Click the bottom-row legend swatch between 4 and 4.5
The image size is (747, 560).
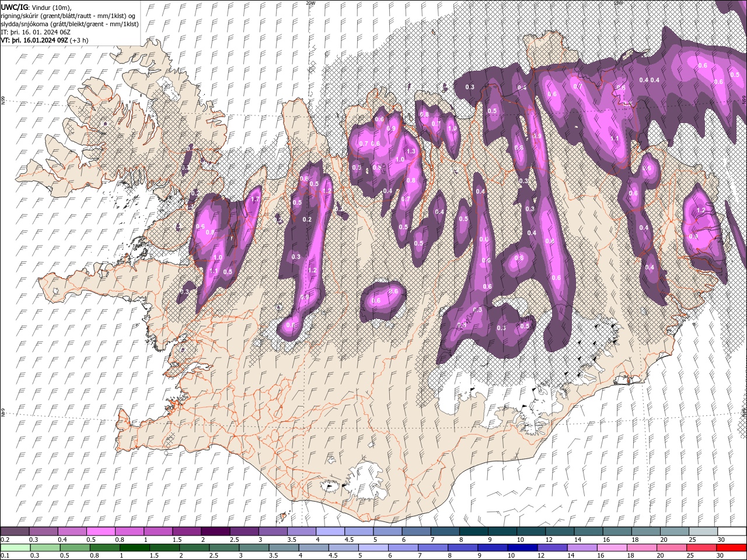point(314,548)
